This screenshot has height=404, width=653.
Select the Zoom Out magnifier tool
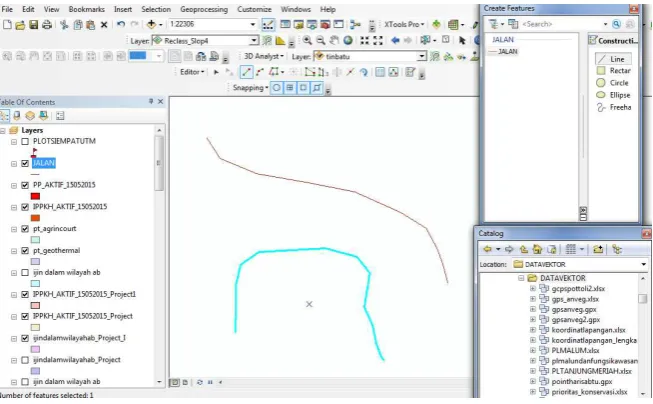[x=320, y=40]
